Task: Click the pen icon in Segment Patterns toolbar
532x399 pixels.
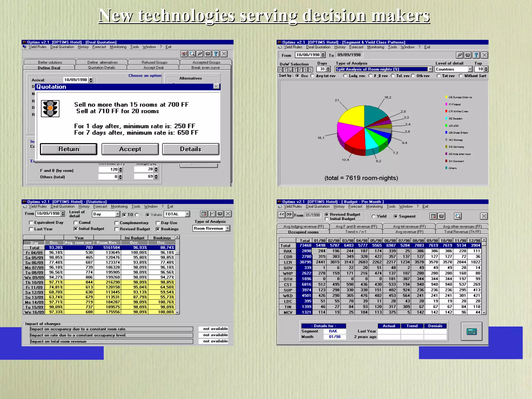Action: coord(460,55)
